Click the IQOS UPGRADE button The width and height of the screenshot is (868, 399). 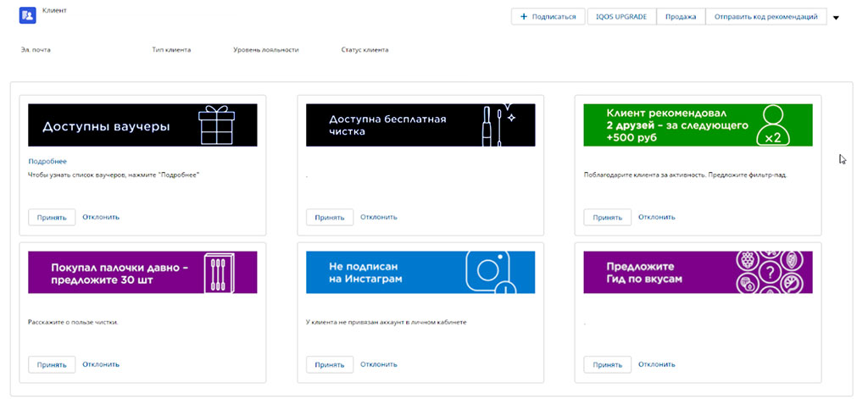click(622, 16)
